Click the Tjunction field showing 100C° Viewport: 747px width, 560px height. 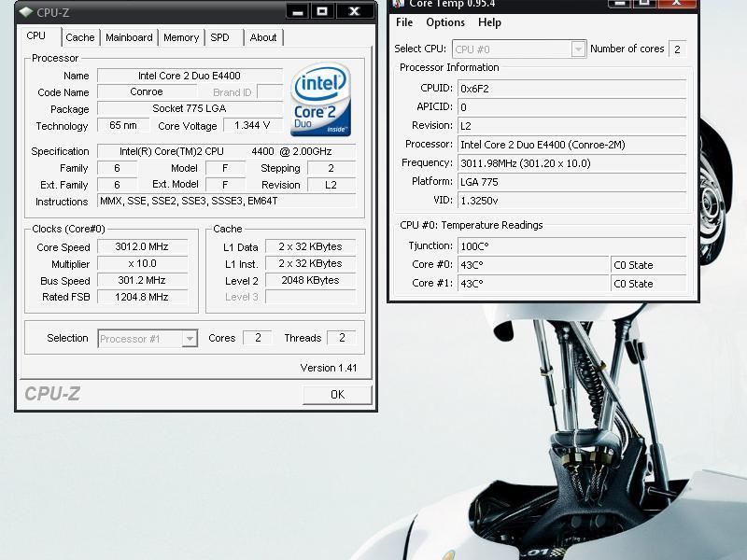coord(571,246)
